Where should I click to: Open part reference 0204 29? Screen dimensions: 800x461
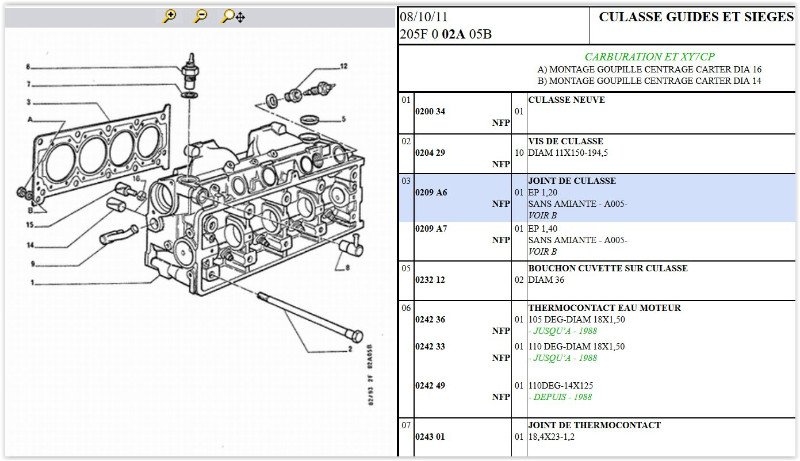coord(430,152)
